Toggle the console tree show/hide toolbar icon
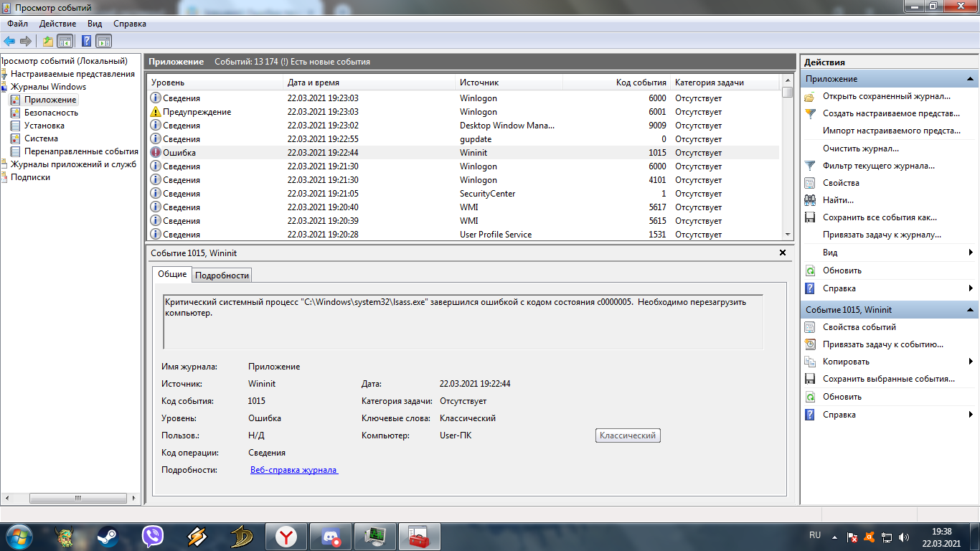Screen dimensions: 980x551 point(65,41)
